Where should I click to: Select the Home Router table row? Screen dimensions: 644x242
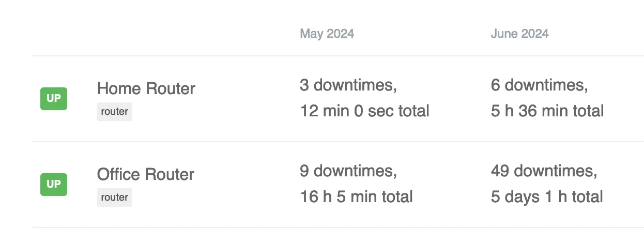pyautogui.click(x=233, y=99)
